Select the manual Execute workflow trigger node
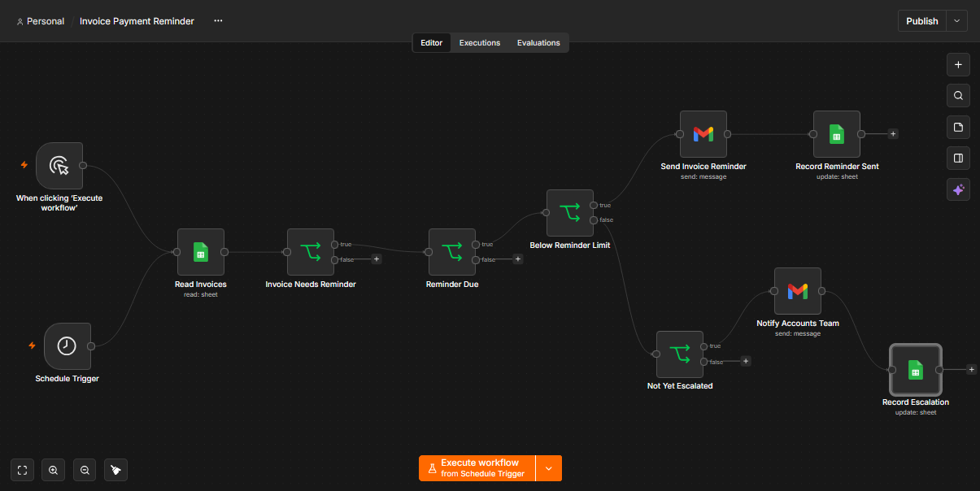This screenshot has width=980, height=491. pyautogui.click(x=59, y=166)
